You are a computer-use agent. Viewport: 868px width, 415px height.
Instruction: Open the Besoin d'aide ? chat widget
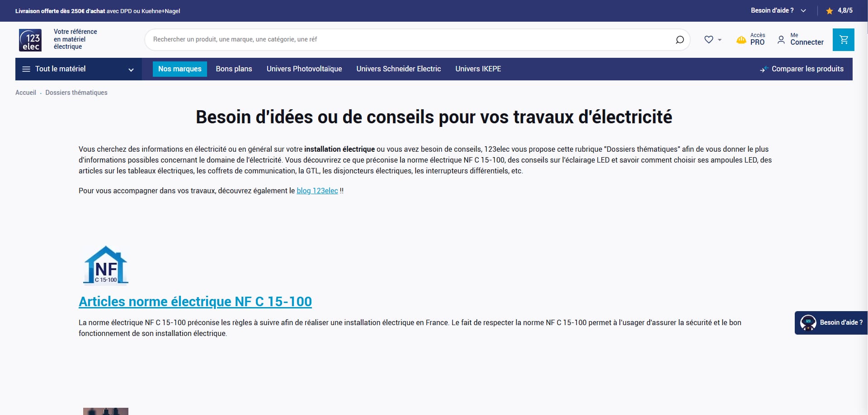[831, 323]
